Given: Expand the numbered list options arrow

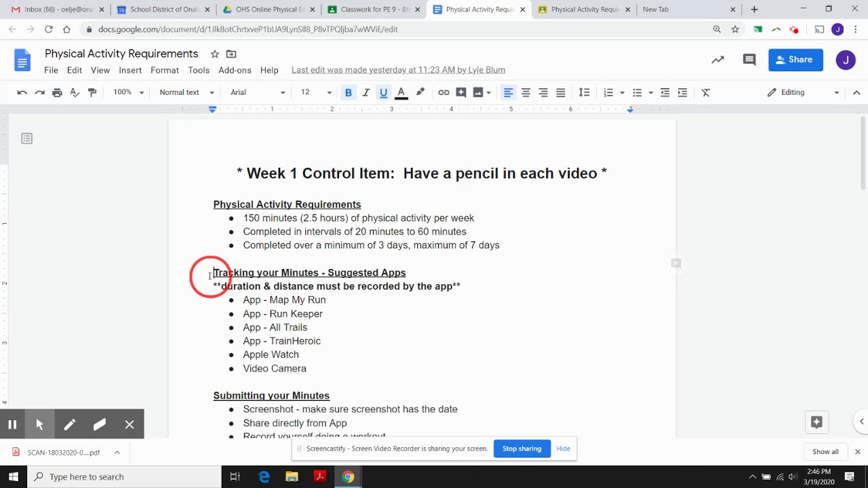Looking at the screenshot, I should [622, 92].
